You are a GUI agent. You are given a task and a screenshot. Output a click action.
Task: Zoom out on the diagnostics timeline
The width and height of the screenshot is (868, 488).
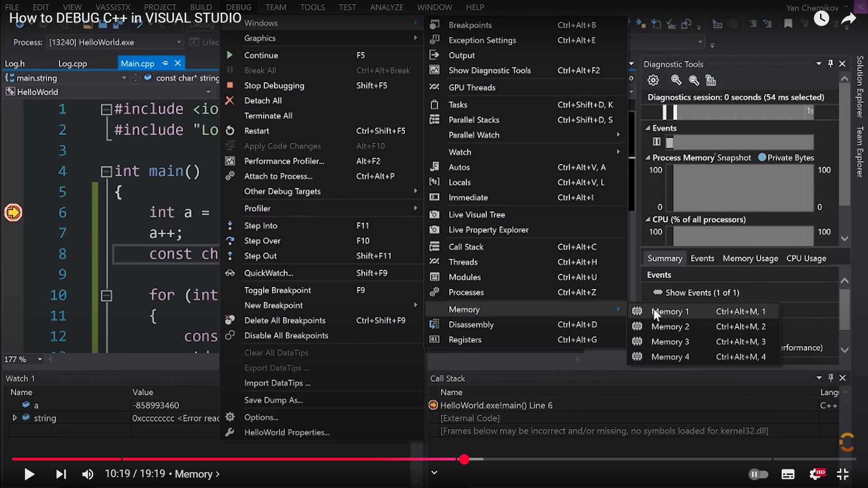pyautogui.click(x=693, y=80)
